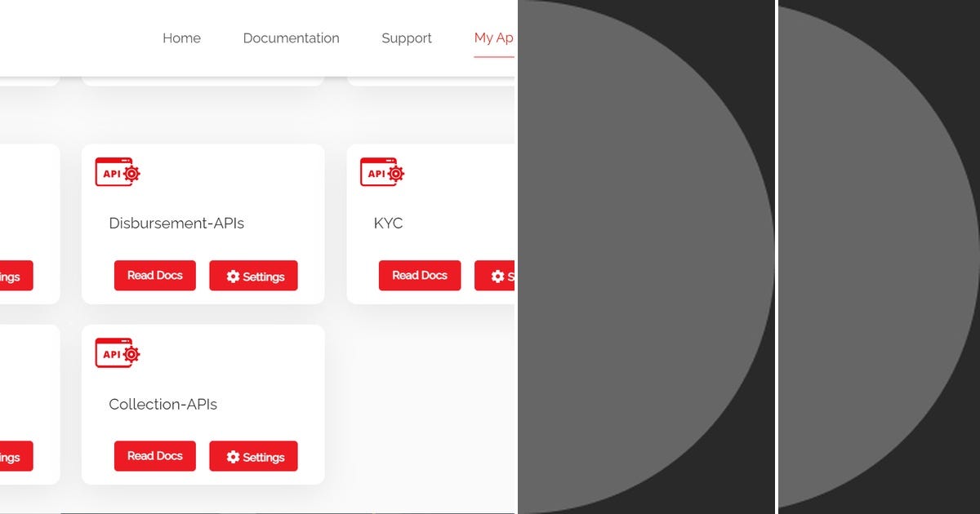
Task: Click the API icon on Collection-APIs card
Action: (x=117, y=353)
